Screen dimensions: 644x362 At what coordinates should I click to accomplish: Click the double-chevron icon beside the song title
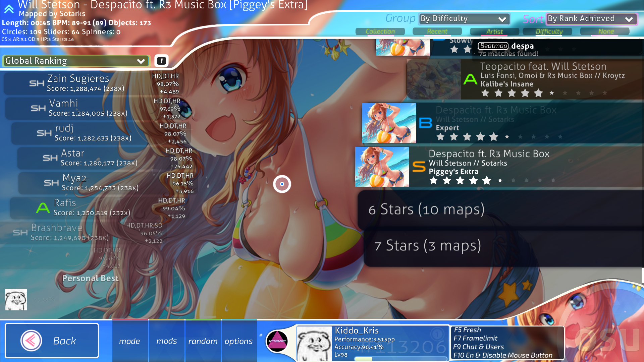(x=9, y=8)
